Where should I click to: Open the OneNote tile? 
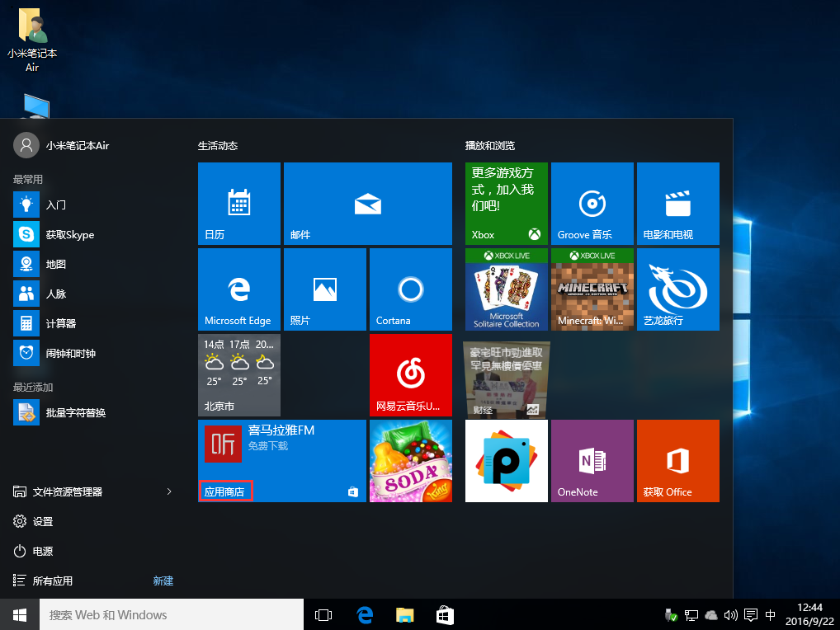[592, 461]
